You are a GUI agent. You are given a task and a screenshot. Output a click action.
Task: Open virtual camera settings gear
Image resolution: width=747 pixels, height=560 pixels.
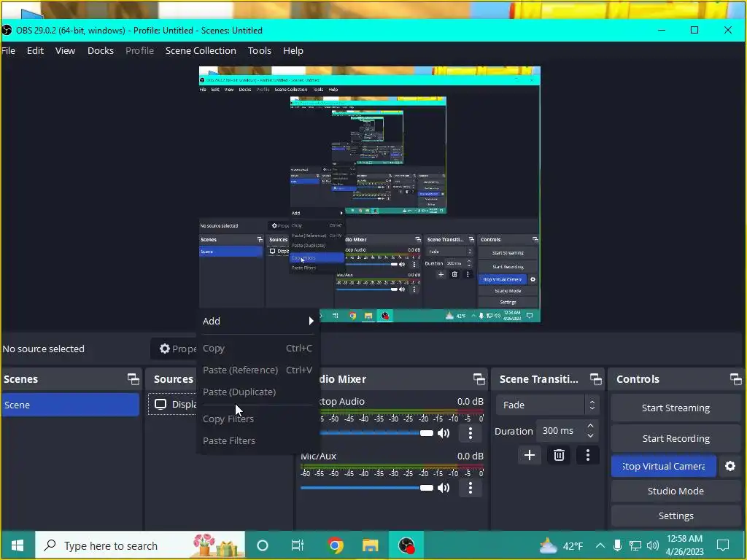coord(730,466)
